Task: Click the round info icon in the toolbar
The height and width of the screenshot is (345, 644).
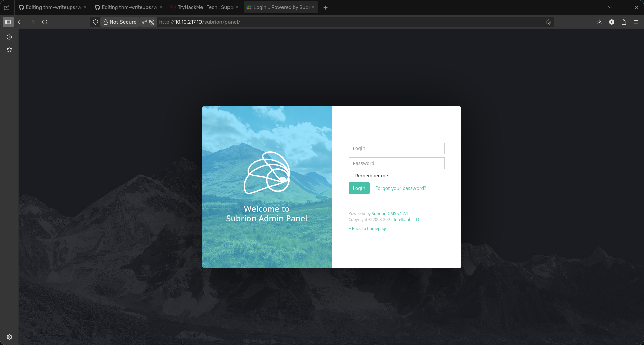Action: (612, 22)
